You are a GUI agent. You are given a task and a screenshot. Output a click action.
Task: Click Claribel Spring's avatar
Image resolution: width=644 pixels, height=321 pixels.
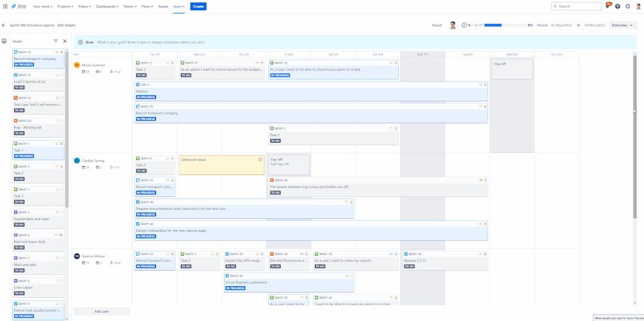[77, 161]
